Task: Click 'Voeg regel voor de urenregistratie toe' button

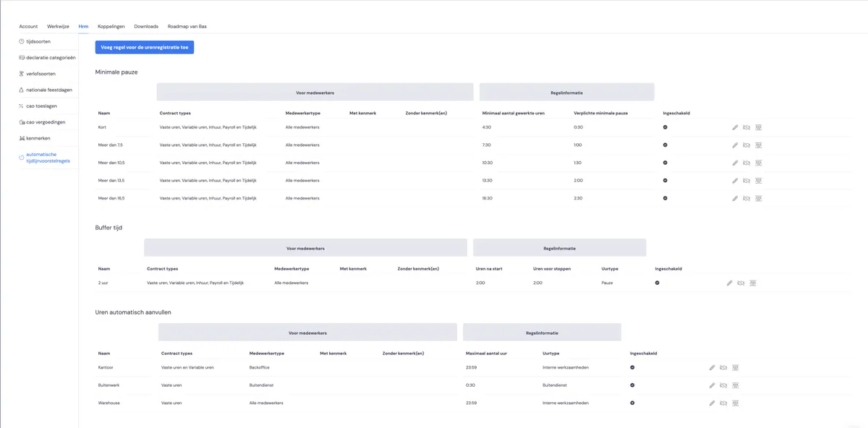Action: click(x=145, y=47)
